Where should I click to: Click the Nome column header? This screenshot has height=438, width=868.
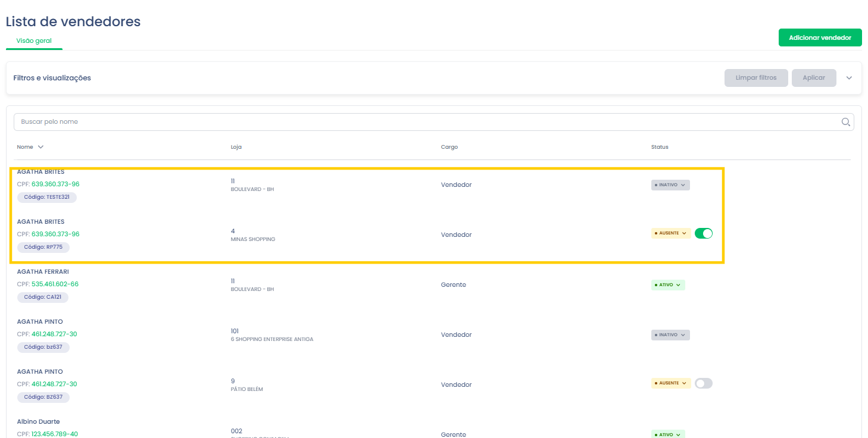pos(25,147)
